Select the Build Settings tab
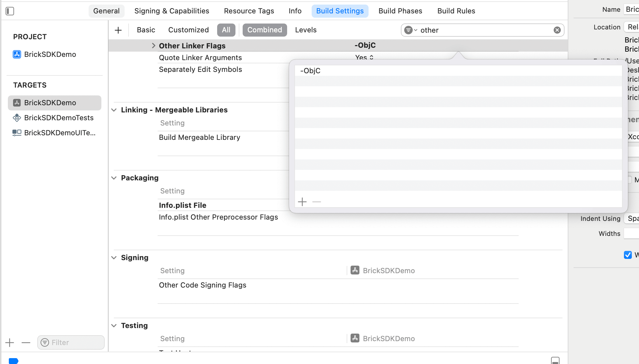Screen dimensions: 639x364 pos(340,10)
